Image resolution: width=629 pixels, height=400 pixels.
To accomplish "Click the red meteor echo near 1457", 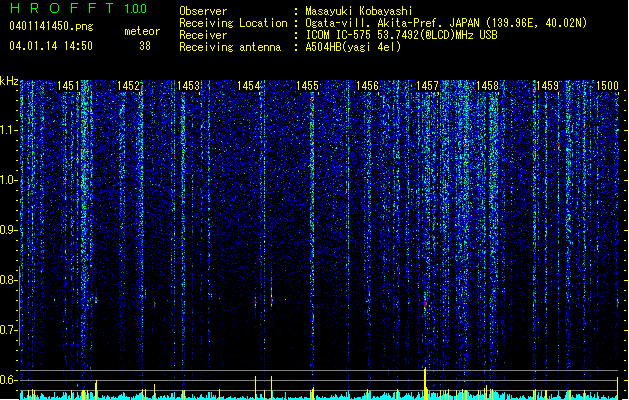I will click(425, 303).
